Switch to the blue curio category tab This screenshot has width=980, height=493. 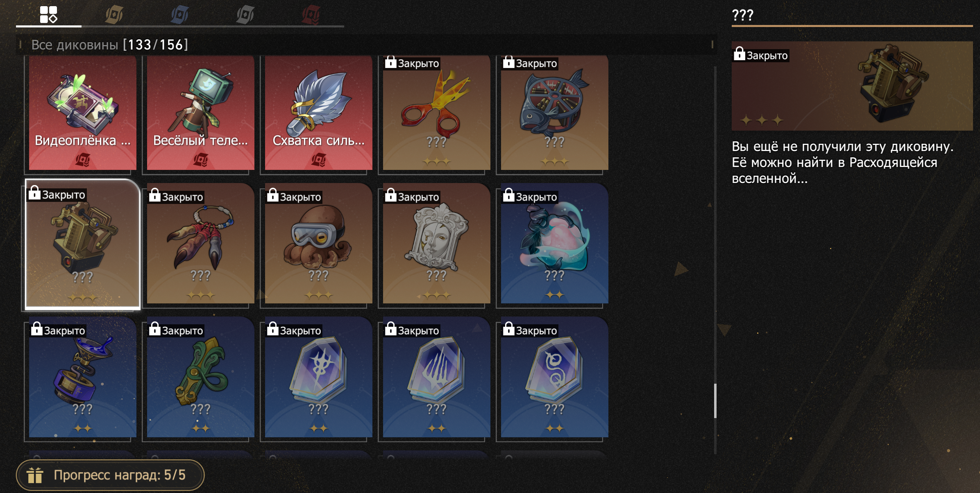coord(179,15)
